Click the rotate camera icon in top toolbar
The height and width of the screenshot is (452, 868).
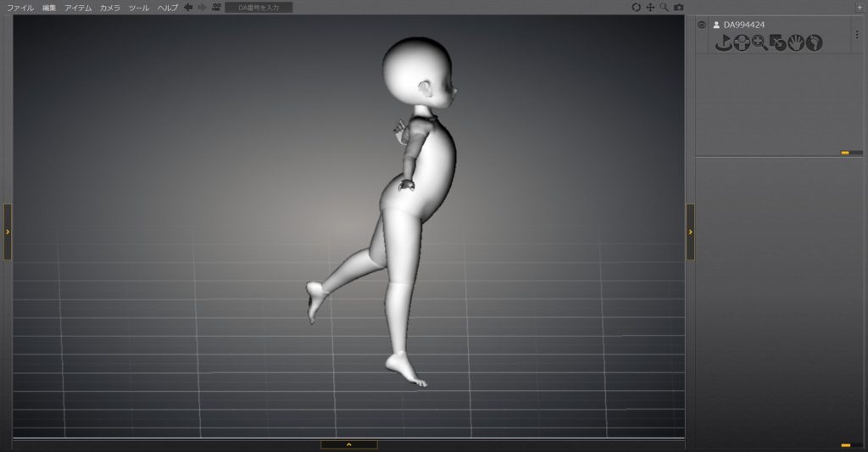point(637,7)
